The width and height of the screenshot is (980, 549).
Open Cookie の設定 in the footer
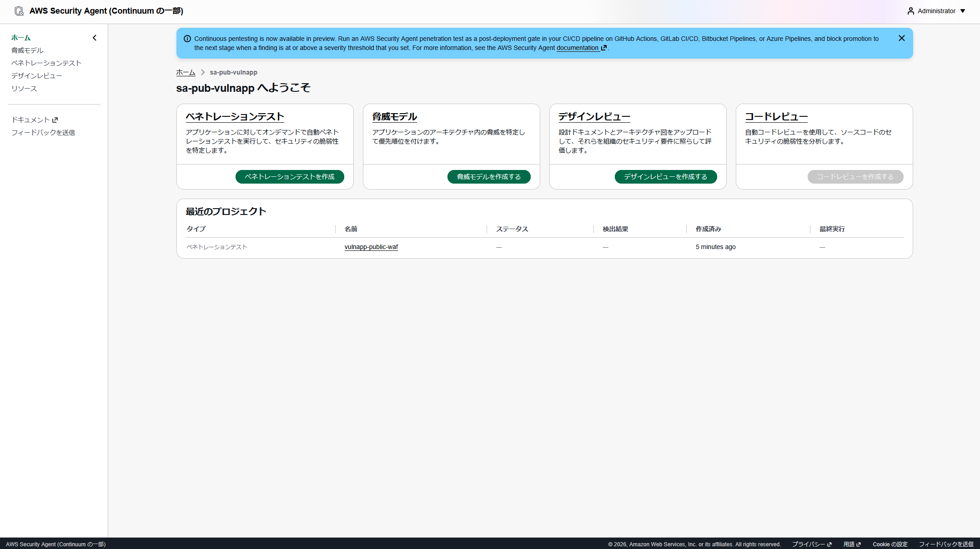pos(890,544)
